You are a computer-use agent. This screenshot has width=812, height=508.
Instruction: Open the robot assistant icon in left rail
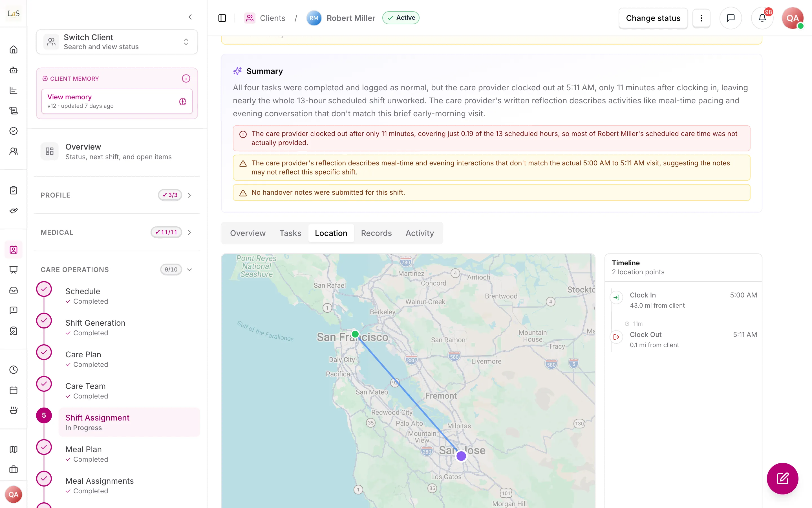(14, 70)
